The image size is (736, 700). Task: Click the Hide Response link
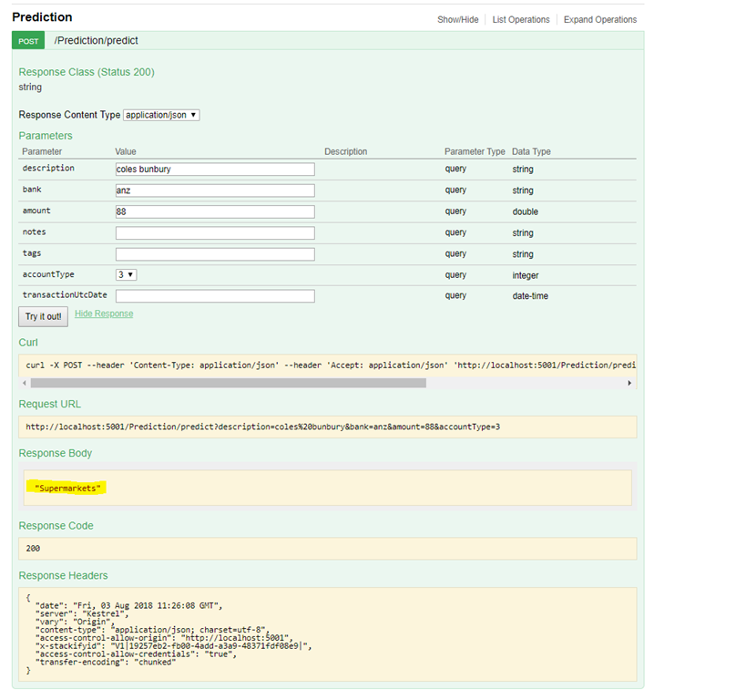point(104,314)
